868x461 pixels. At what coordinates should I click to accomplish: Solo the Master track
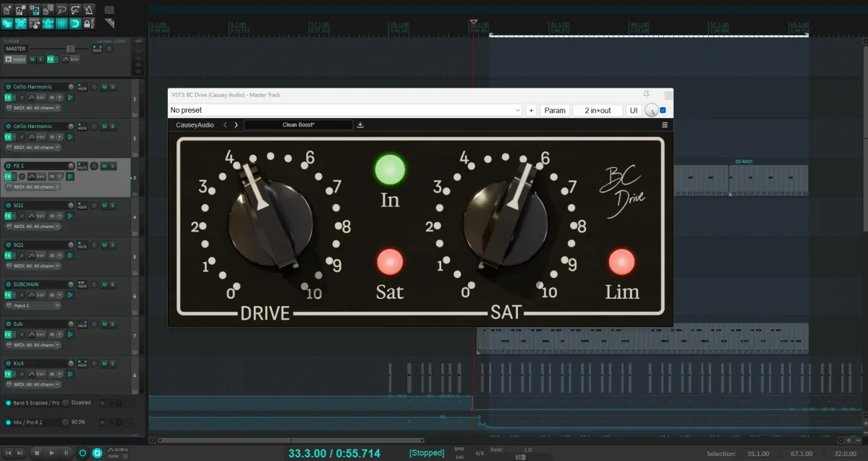[41, 59]
